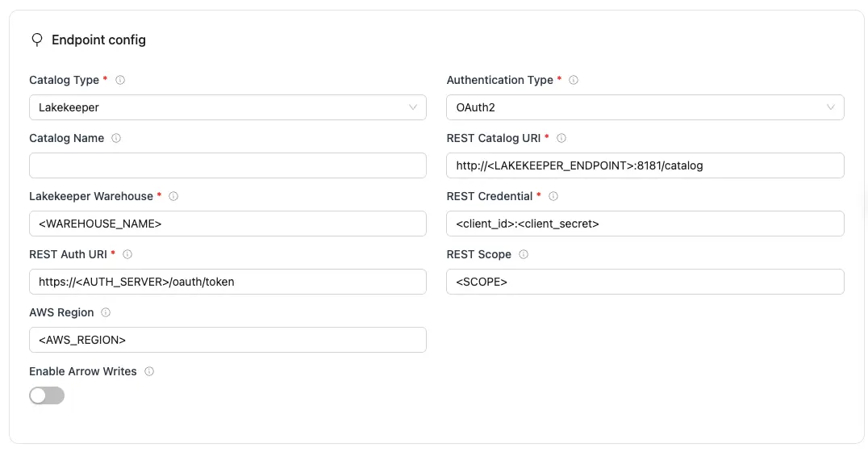868x456 pixels.
Task: Click the Enable Arrow Writes label
Action: [83, 371]
